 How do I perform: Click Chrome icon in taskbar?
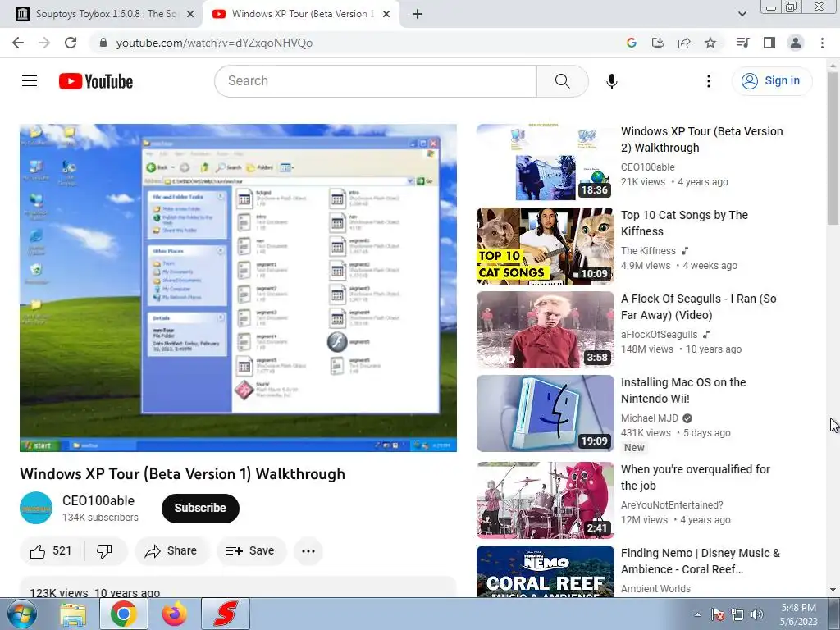124,614
